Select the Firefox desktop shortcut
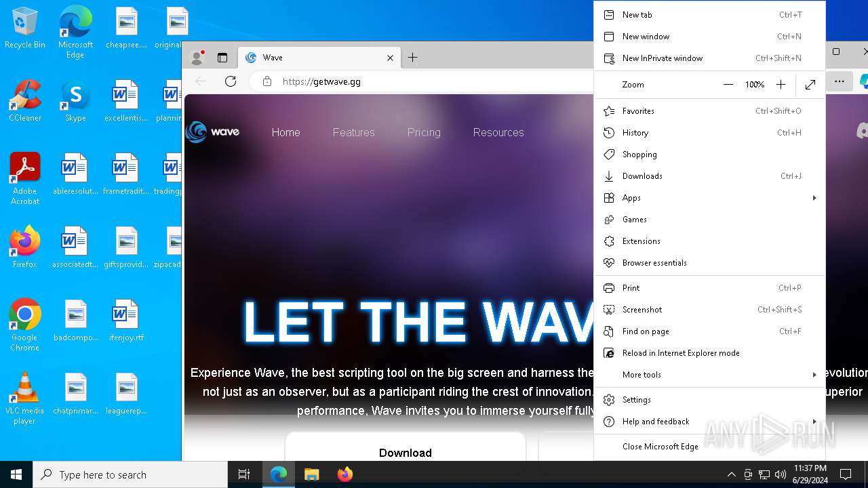The width and height of the screenshot is (868, 488). coord(25,247)
